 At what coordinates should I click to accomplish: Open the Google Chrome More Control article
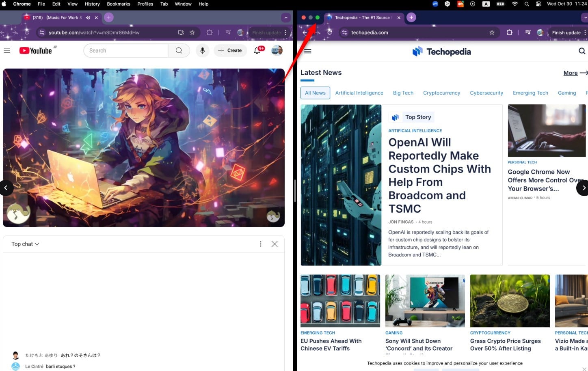[x=545, y=180]
